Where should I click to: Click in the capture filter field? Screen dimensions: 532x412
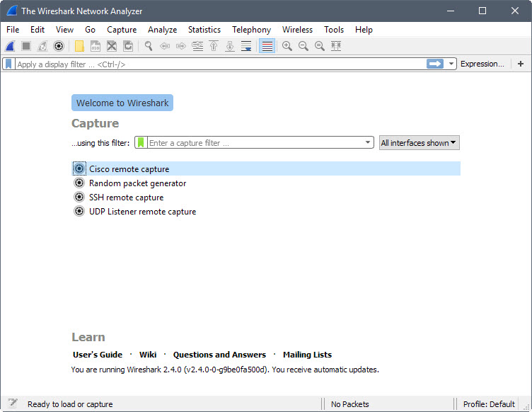(255, 143)
